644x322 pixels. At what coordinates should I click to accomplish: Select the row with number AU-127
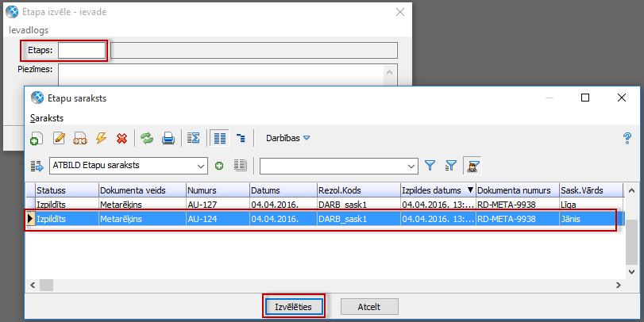pyautogui.click(x=325, y=205)
